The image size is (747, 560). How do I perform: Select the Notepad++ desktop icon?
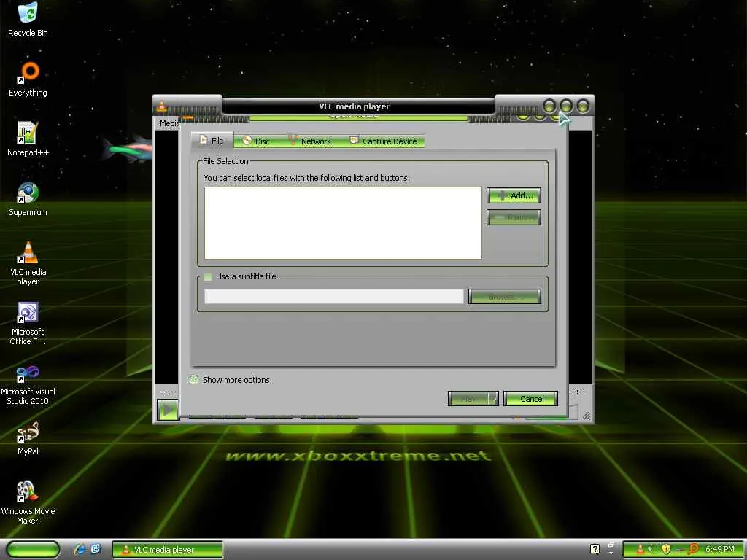coord(28,139)
